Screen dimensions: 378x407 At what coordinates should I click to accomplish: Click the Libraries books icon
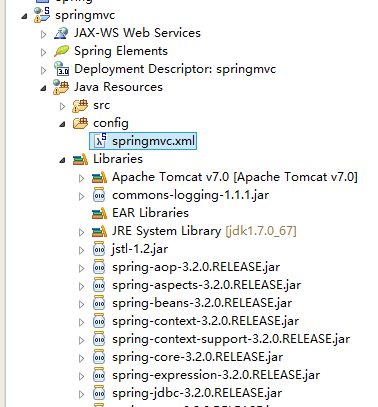click(x=80, y=159)
